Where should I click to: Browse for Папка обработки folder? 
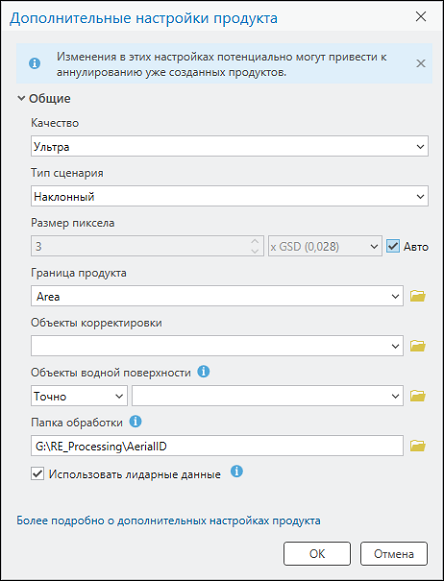pyautogui.click(x=418, y=446)
